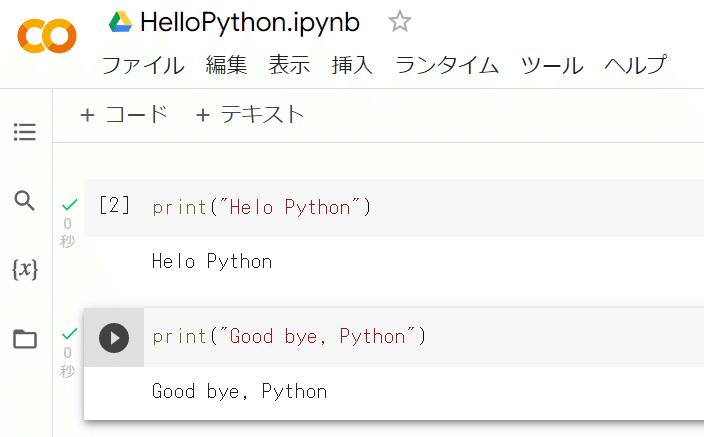Open the ヘルプ menu
This screenshot has width=704, height=437.
pyautogui.click(x=635, y=66)
